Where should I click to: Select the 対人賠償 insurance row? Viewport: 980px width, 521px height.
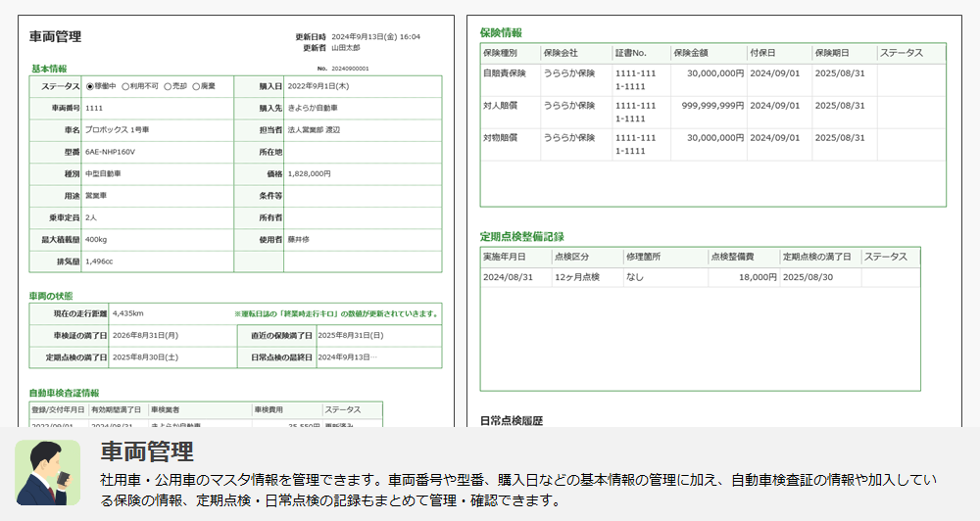click(x=501, y=106)
